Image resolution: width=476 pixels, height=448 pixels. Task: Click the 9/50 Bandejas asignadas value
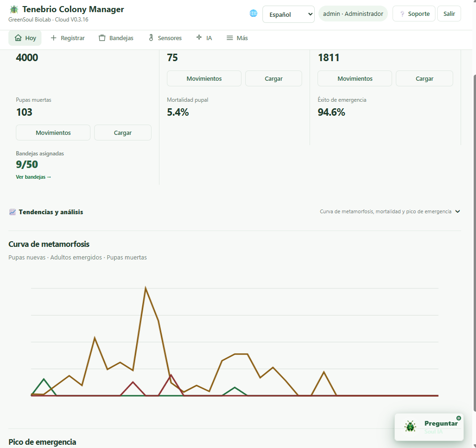tap(27, 164)
